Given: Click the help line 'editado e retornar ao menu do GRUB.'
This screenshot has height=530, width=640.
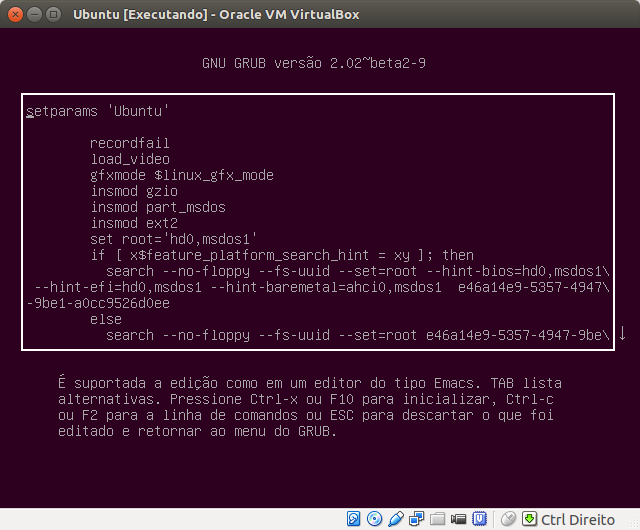Looking at the screenshot, I should click(x=197, y=431).
